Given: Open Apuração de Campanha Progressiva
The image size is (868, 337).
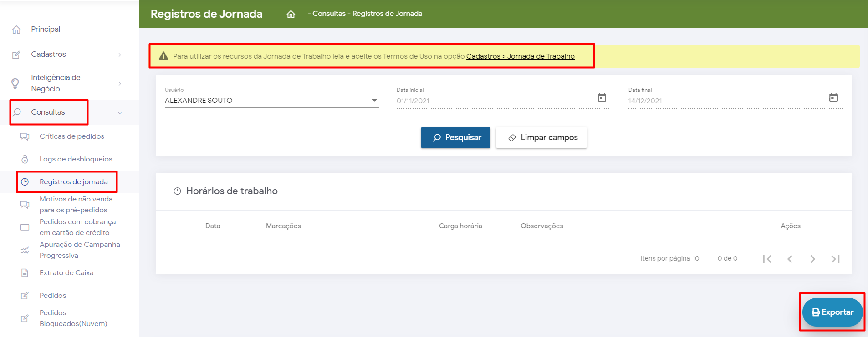Looking at the screenshot, I should (80, 250).
